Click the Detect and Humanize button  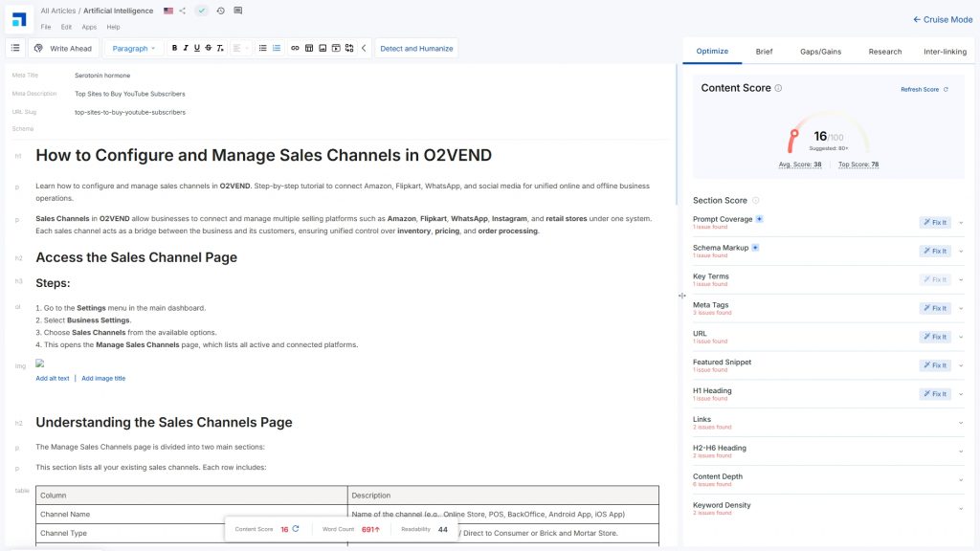416,48
